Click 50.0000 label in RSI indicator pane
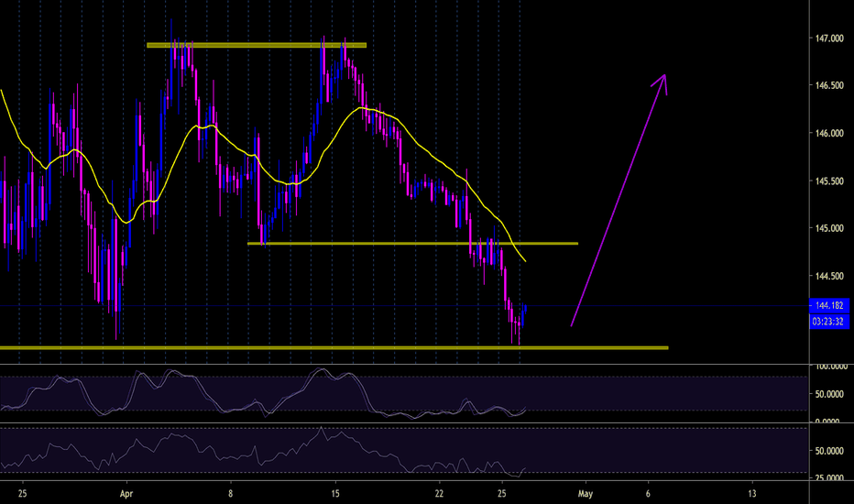Viewport: 854px width, 504px height. 829,451
